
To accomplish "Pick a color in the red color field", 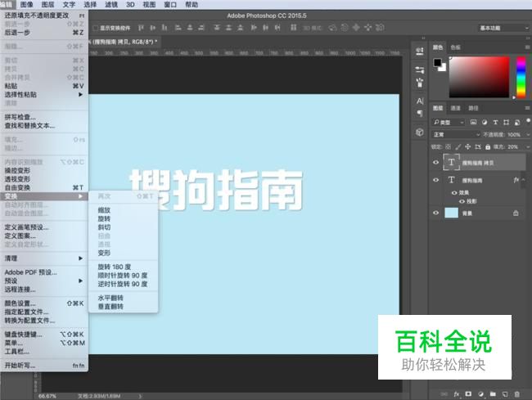I will pos(479,77).
